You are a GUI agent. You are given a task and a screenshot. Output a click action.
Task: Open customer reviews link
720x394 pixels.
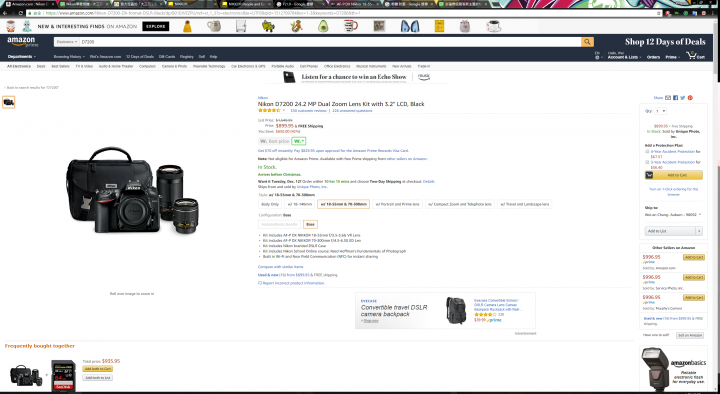[309, 111]
